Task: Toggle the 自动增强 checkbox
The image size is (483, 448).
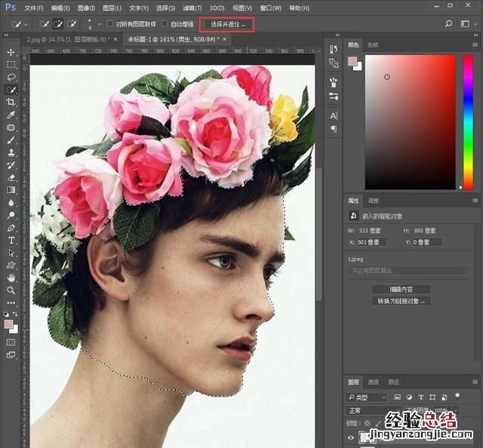Action: coord(165,24)
